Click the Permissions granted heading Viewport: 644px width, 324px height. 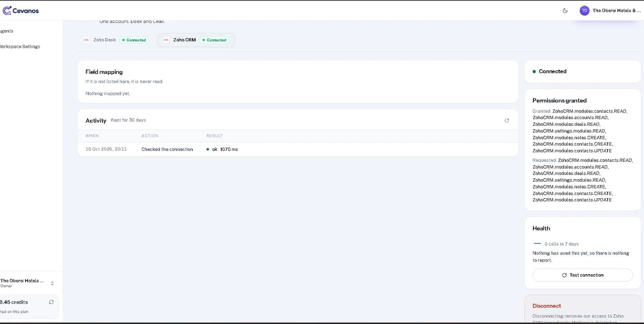click(559, 100)
